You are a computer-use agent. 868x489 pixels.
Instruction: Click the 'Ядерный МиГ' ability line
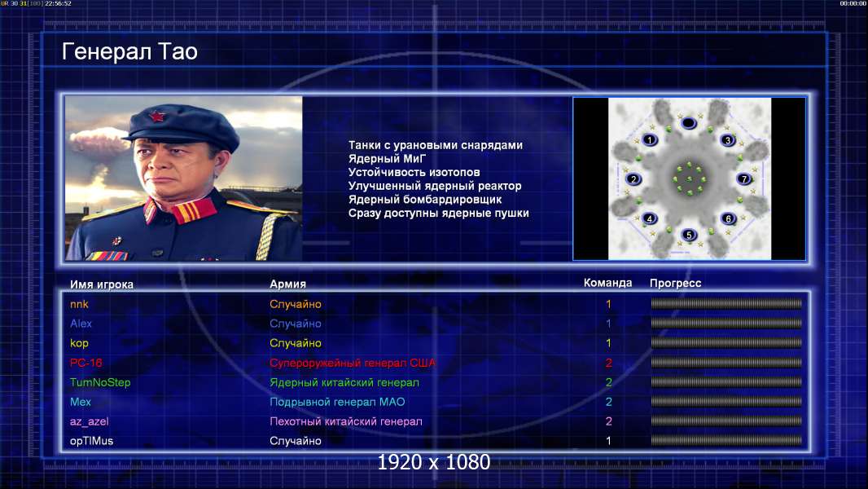[x=387, y=158]
